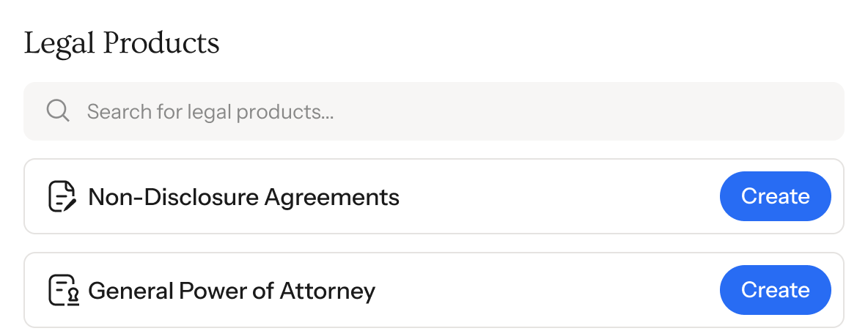Click the "Search for legal products..." placeholder text

click(210, 112)
